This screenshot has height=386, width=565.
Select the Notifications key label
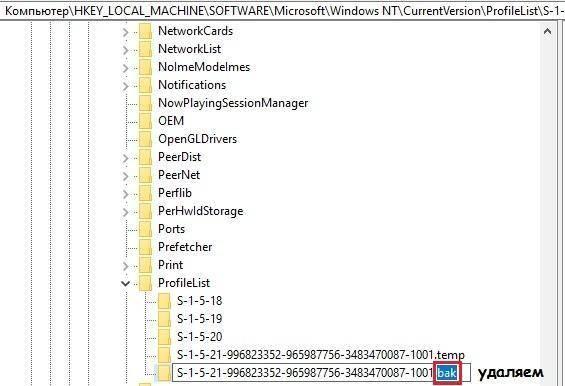[x=192, y=85]
